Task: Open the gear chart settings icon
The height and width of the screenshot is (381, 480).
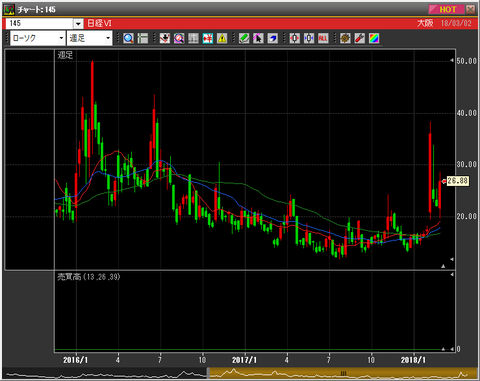Action: [345, 38]
